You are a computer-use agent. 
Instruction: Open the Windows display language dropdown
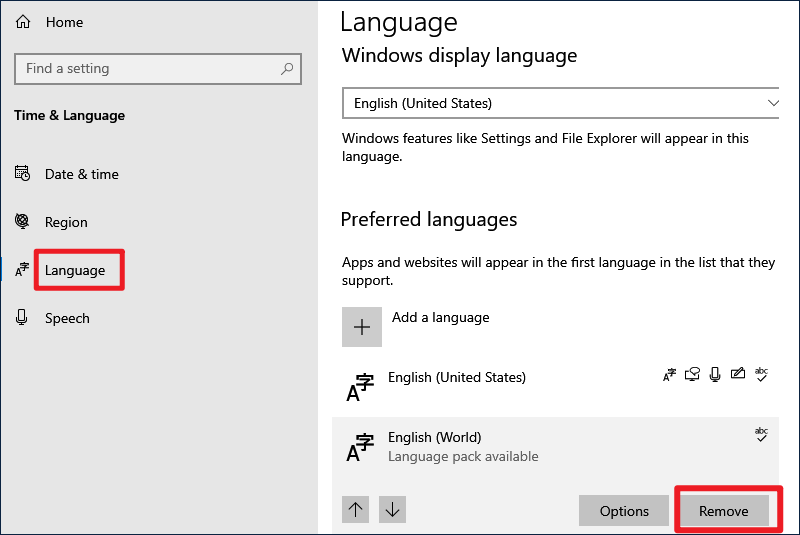coord(560,104)
